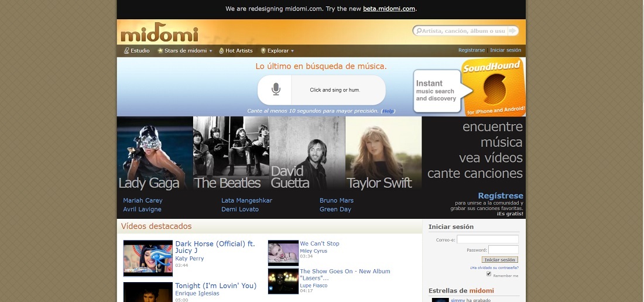Open the Taylor Swift artist image
This screenshot has height=302, width=644.
coord(383,153)
